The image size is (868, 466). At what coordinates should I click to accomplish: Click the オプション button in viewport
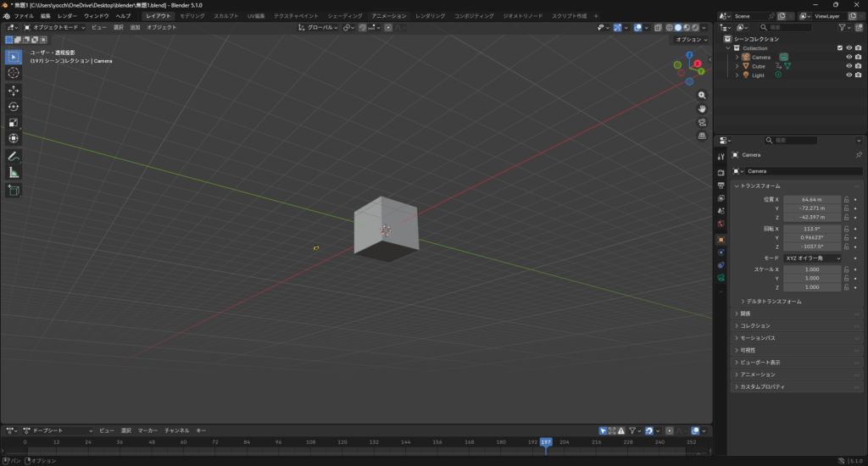(689, 40)
